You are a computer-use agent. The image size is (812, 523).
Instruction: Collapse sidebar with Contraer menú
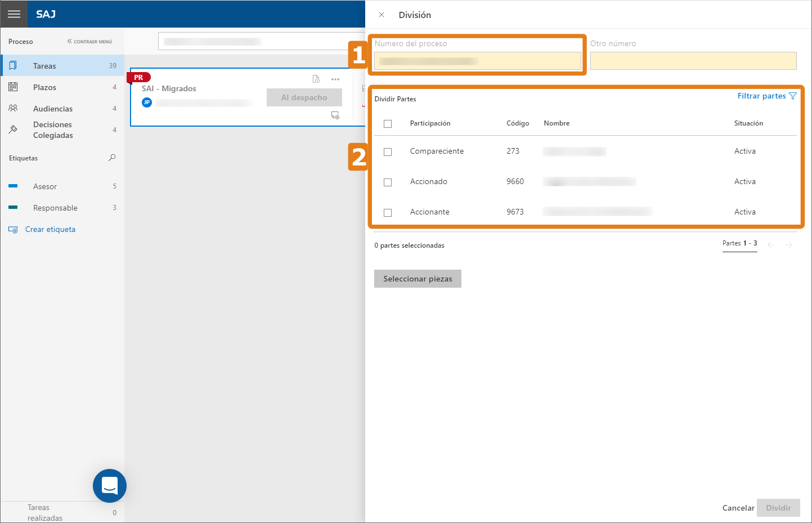89,42
